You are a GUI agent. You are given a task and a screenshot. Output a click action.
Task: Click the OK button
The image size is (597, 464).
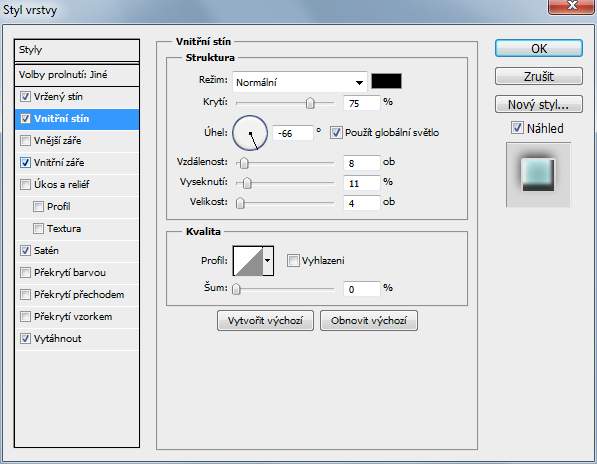pos(538,49)
